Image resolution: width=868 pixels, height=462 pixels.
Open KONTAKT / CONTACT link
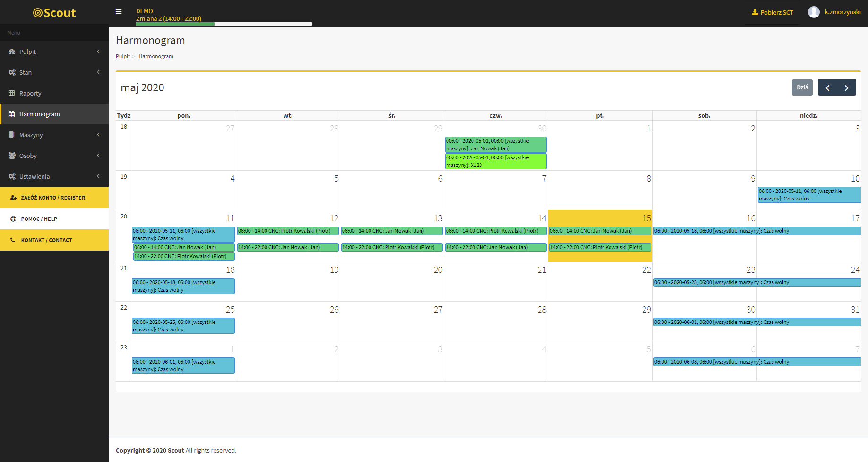pos(54,240)
